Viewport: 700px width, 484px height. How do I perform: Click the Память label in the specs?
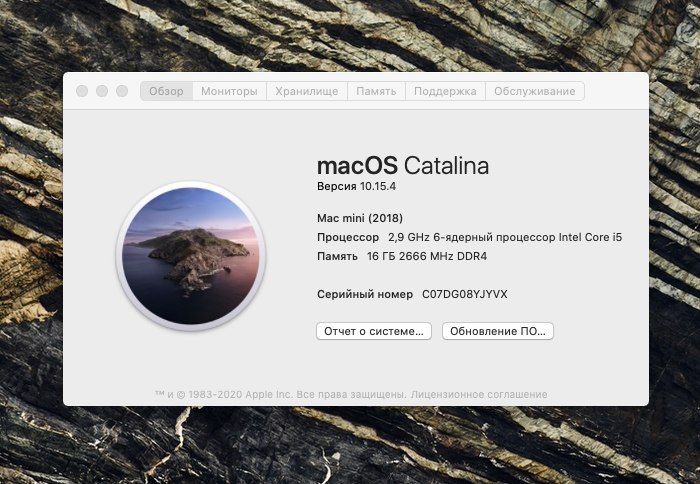click(337, 256)
